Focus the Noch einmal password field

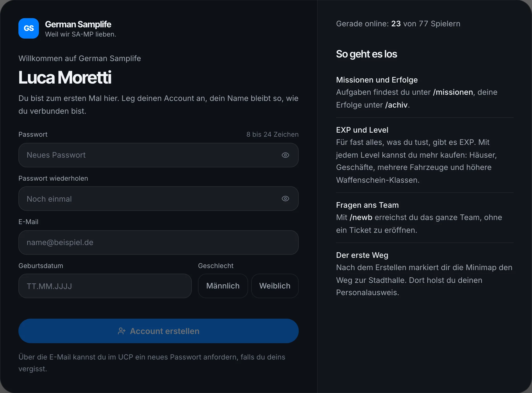(x=158, y=199)
